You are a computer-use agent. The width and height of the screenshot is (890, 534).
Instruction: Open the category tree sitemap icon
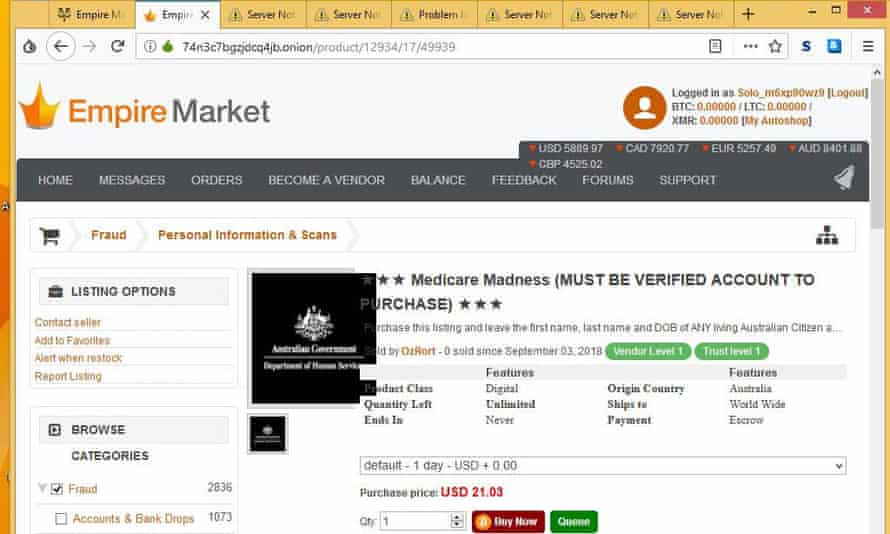(x=826, y=235)
